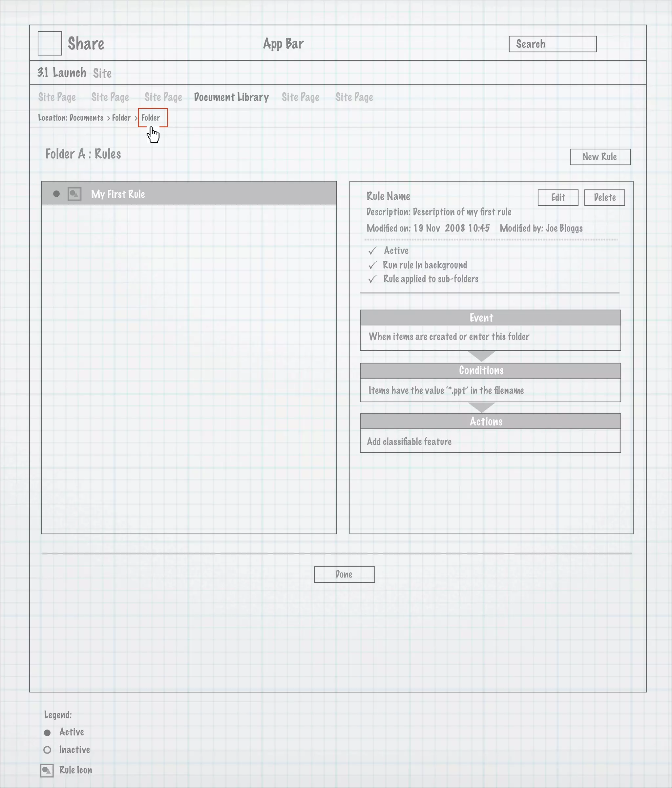Open the Document Library tab
The width and height of the screenshot is (672, 788).
[x=231, y=98]
